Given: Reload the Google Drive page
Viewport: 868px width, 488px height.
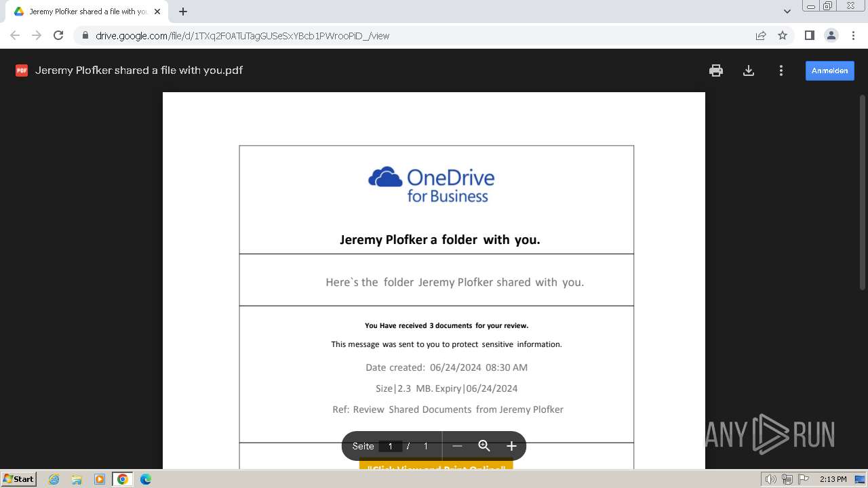Looking at the screenshot, I should tap(58, 35).
